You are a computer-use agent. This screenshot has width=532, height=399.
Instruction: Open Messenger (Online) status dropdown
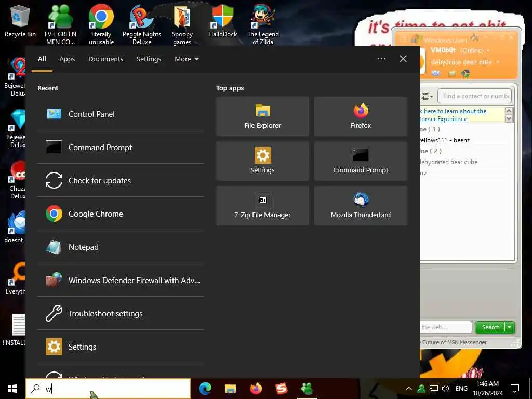click(x=474, y=50)
